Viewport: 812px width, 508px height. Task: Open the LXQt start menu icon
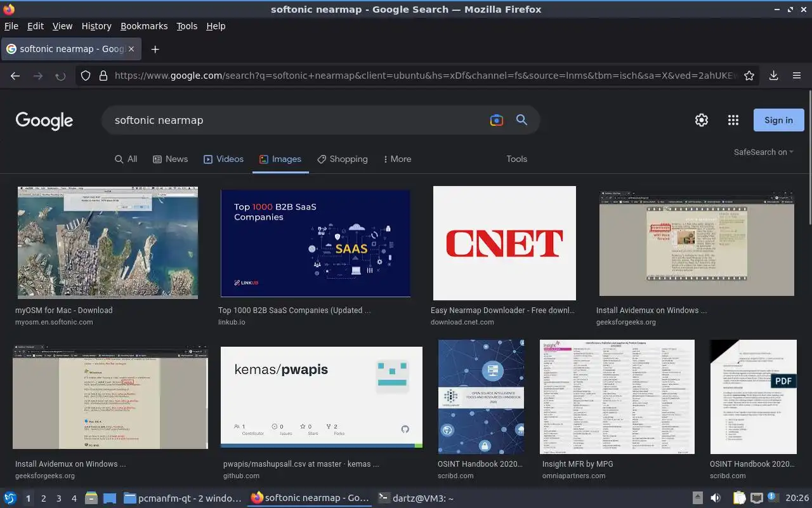pos(10,498)
